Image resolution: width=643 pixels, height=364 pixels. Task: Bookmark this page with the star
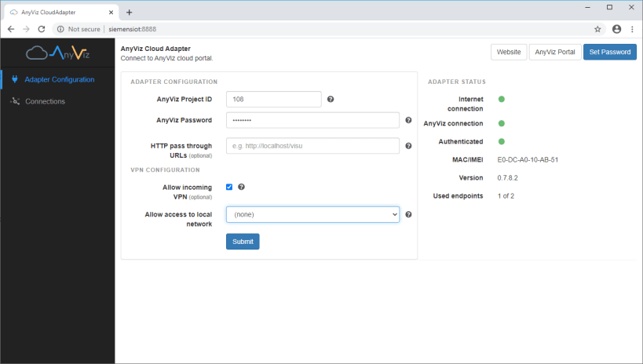597,29
